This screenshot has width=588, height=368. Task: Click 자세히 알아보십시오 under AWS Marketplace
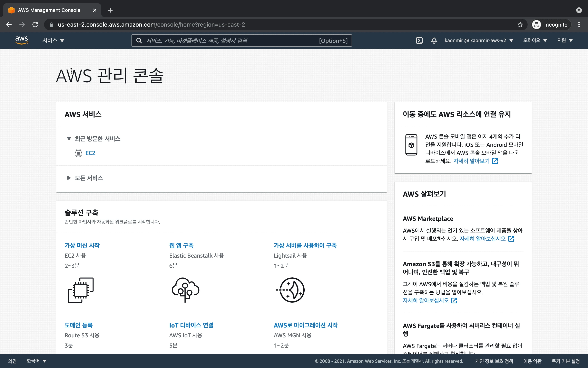click(x=483, y=239)
